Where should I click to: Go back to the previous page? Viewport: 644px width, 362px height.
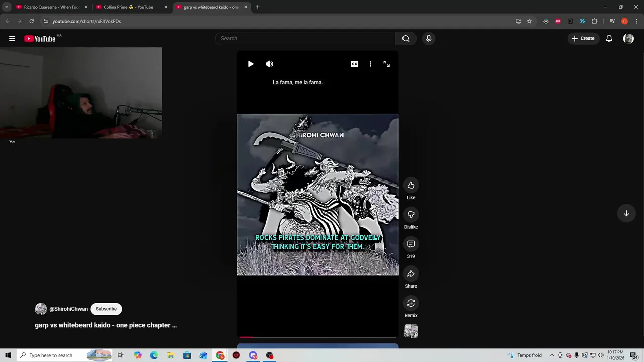7,21
